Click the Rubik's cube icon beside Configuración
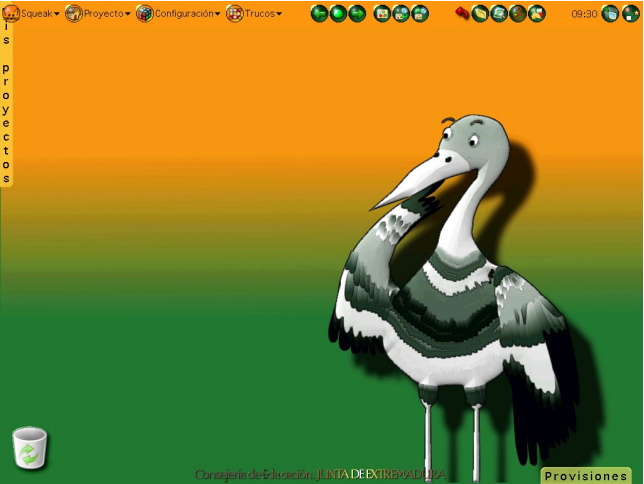This screenshot has height=484, width=644. pos(144,13)
